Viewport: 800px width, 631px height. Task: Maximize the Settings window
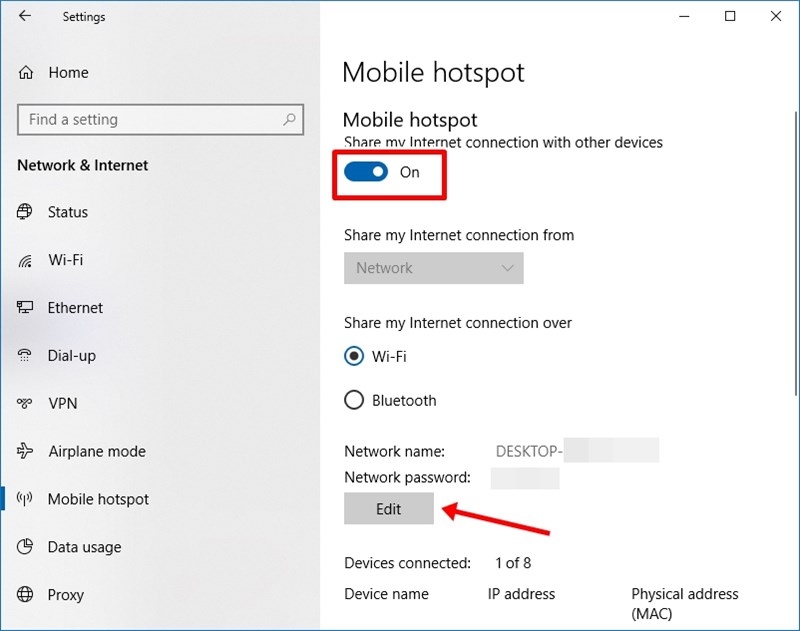[730, 16]
